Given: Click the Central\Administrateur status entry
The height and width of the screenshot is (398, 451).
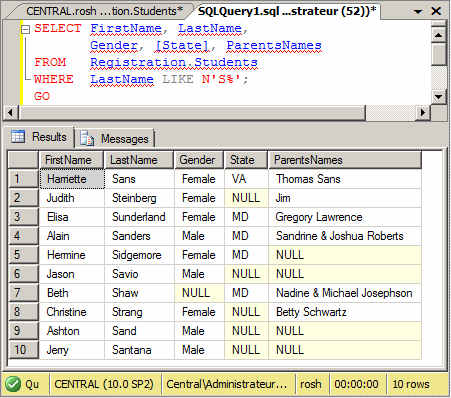Looking at the screenshot, I should click(x=227, y=384).
